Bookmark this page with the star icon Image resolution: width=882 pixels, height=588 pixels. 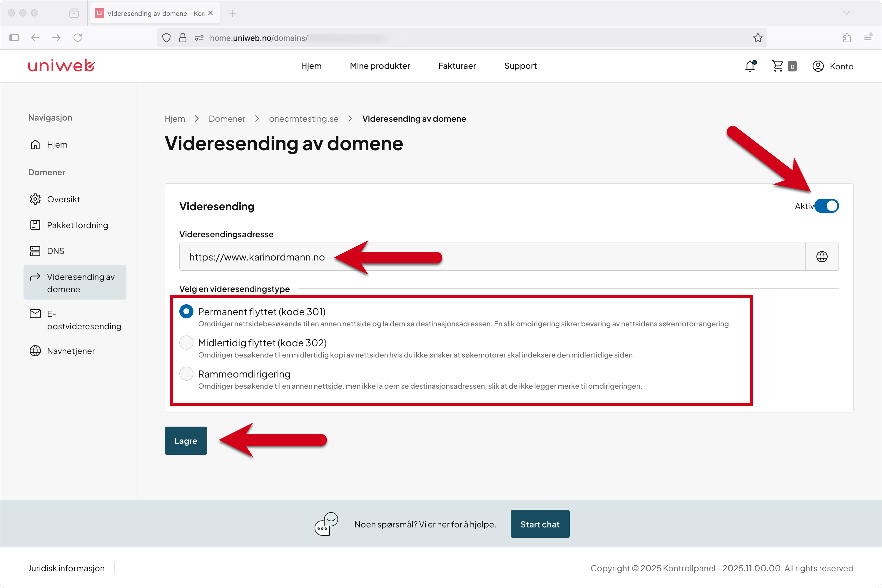(758, 38)
